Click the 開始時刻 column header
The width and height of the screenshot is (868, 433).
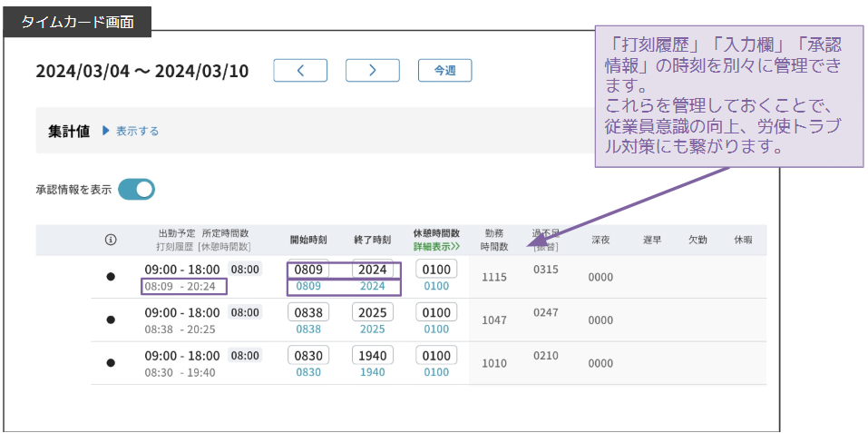[x=309, y=240]
